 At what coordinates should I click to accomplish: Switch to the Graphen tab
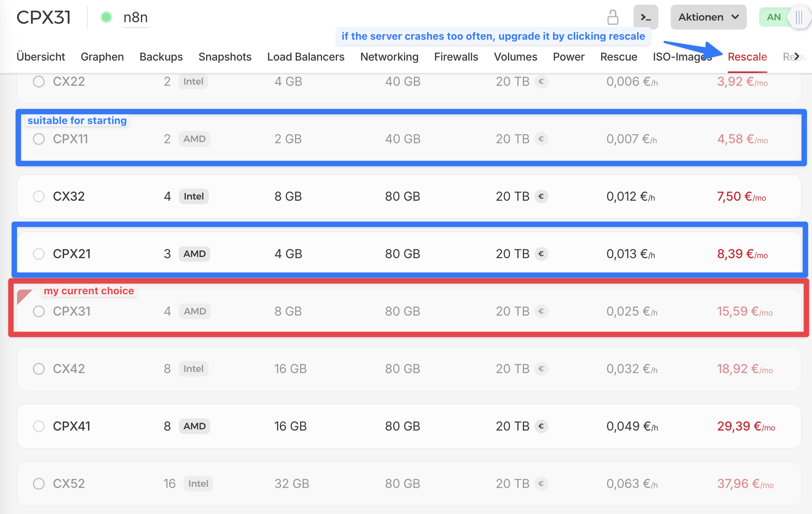[102, 57]
